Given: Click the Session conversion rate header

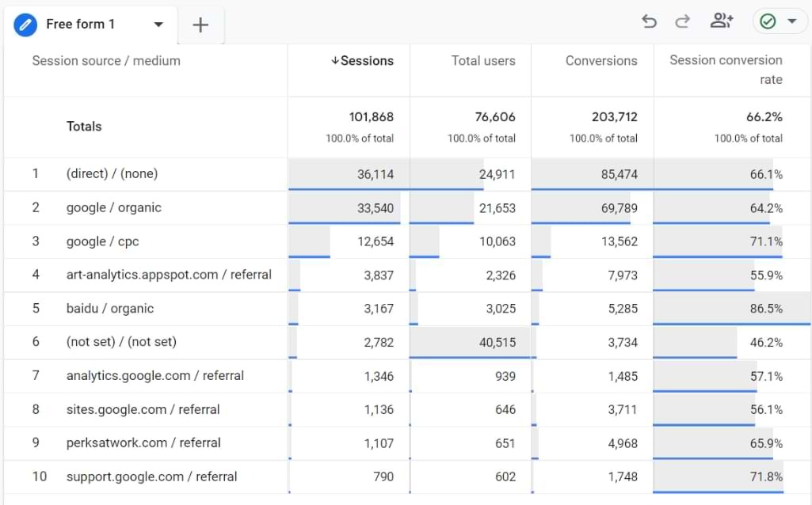Looking at the screenshot, I should [x=725, y=70].
